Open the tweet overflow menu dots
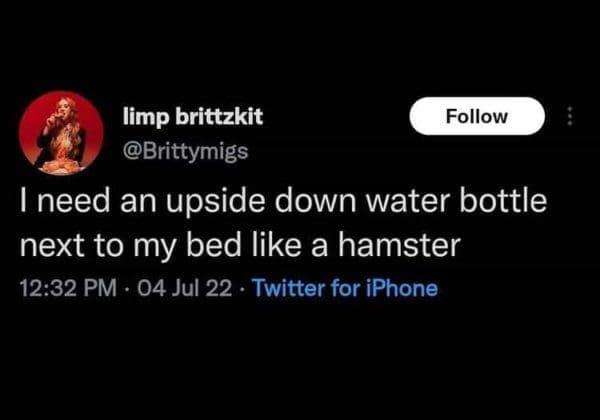Viewport: 600px width, 420px height. coord(569,116)
